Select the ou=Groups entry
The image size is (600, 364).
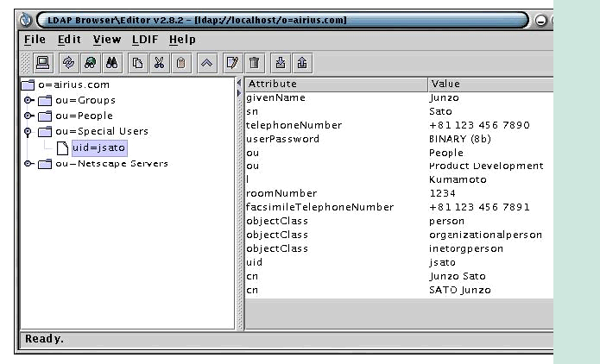[x=85, y=101]
